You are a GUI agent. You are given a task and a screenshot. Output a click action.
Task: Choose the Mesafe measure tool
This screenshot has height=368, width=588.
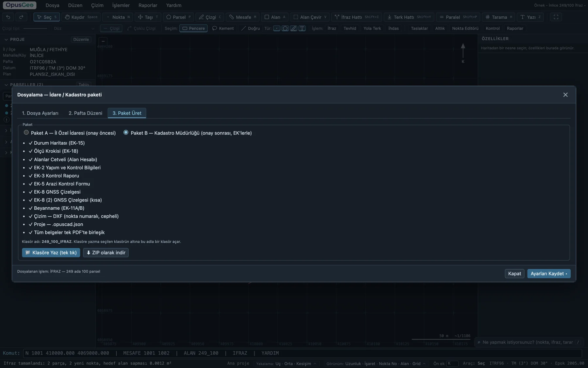(x=243, y=17)
